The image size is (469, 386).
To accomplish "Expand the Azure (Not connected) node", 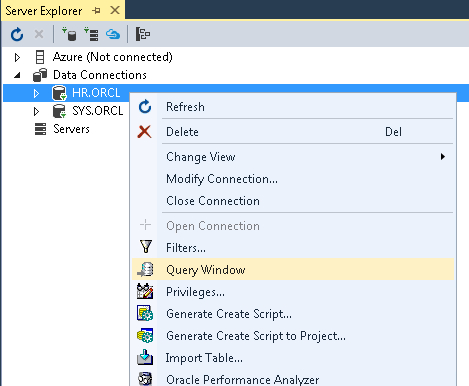I will click(17, 57).
